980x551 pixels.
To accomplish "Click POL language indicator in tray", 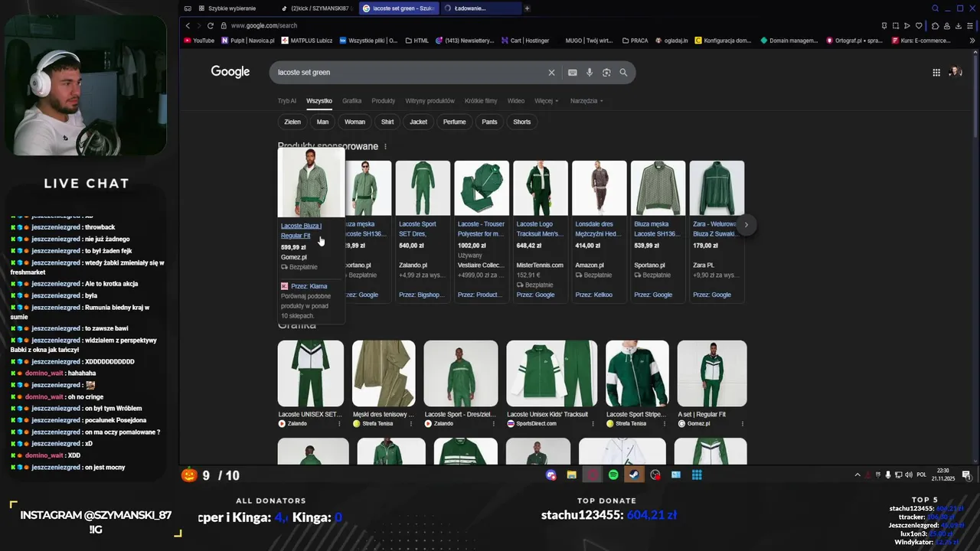I will click(921, 475).
